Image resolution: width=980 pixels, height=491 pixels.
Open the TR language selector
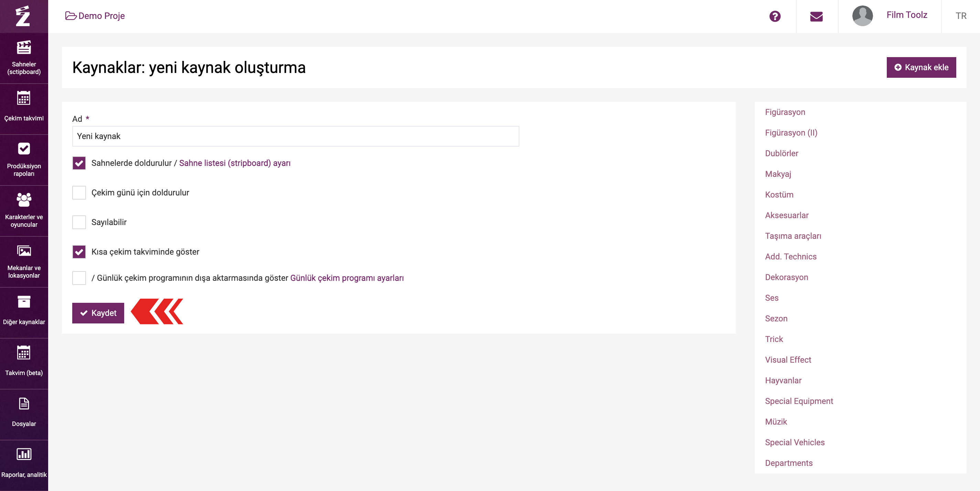[961, 16]
